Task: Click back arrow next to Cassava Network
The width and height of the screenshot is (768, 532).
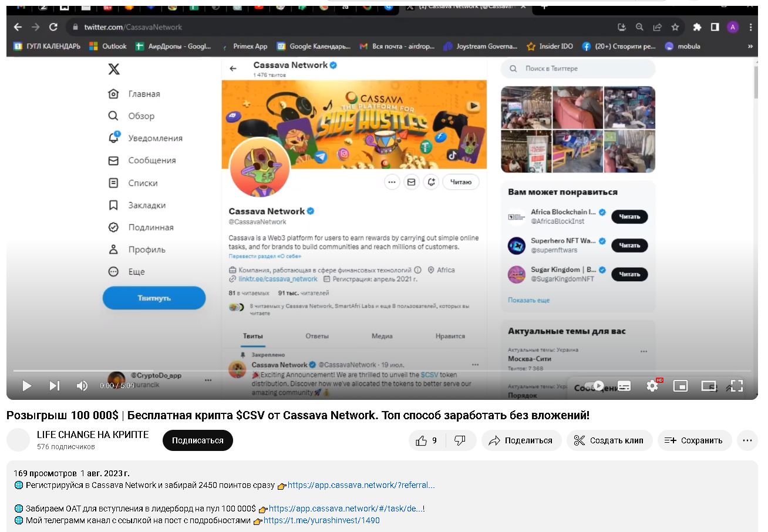Action: (233, 69)
